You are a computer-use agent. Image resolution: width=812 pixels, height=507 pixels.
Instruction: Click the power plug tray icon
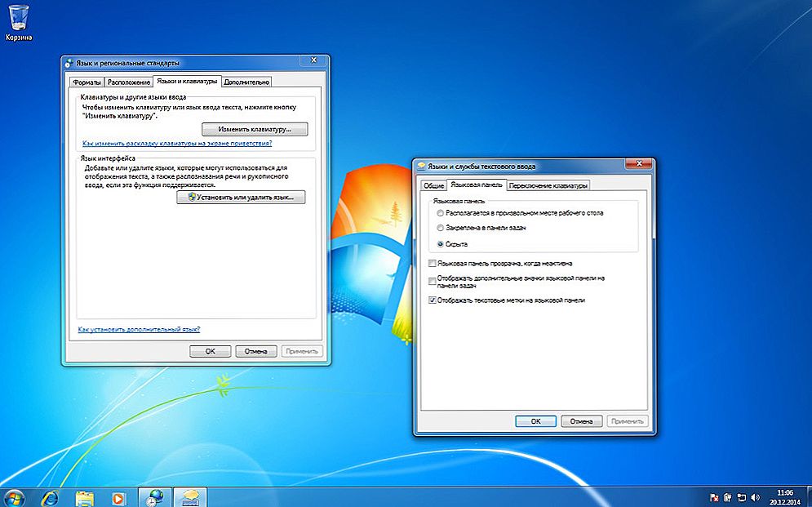pyautogui.click(x=728, y=498)
